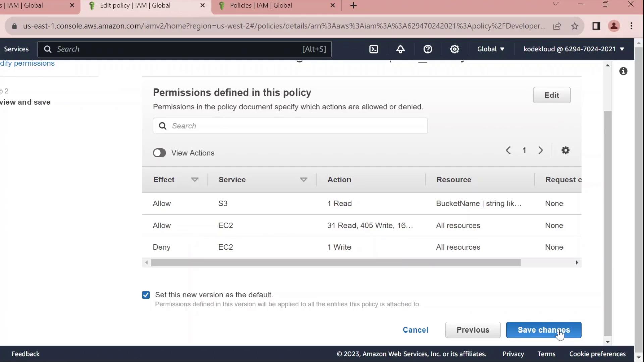The image size is (644, 362).
Task: Click the help question mark icon
Action: pos(428,49)
